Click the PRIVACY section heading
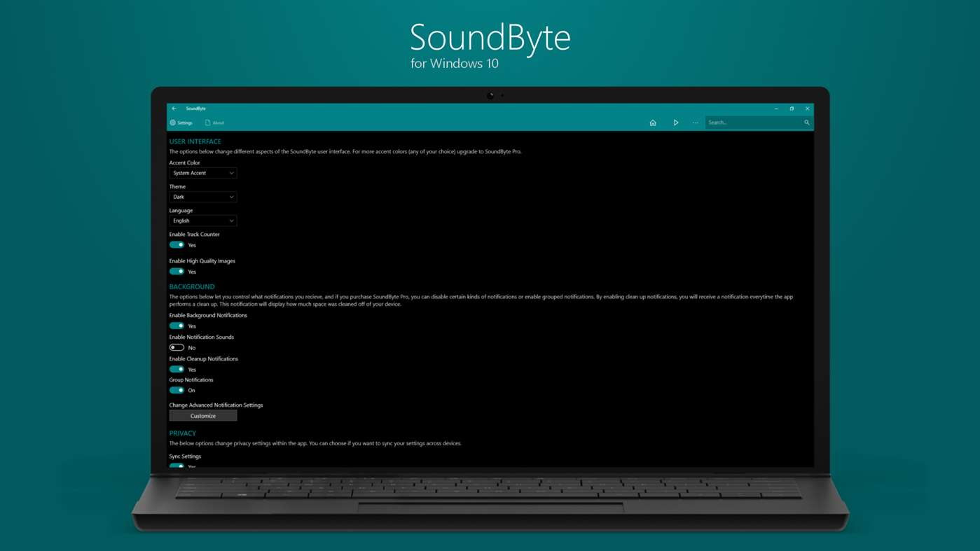The height and width of the screenshot is (551, 980). pos(183,433)
